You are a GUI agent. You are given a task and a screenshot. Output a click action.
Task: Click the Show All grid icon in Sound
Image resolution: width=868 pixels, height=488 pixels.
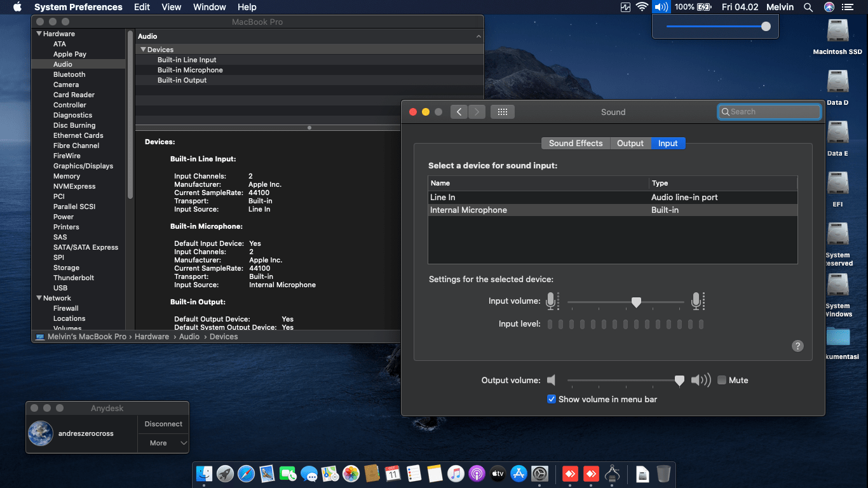coord(502,112)
